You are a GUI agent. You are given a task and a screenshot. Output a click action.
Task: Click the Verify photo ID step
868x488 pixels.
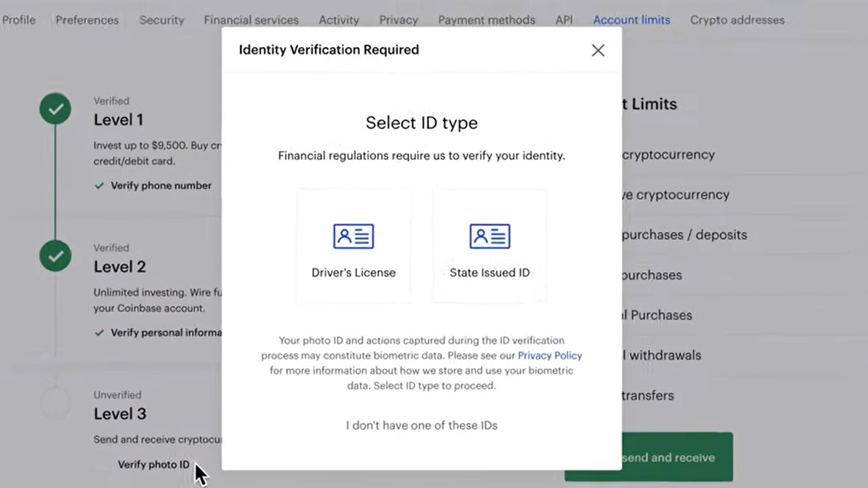(154, 465)
